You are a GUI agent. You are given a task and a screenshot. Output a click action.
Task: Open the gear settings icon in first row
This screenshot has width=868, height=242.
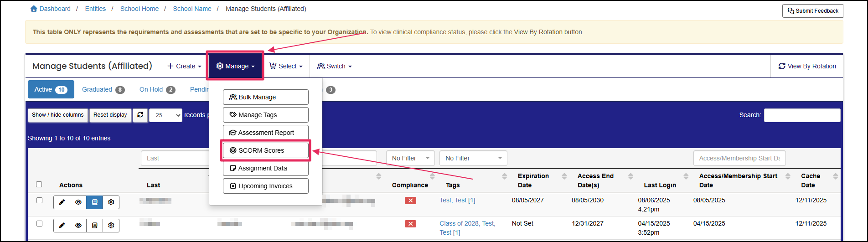click(x=111, y=202)
